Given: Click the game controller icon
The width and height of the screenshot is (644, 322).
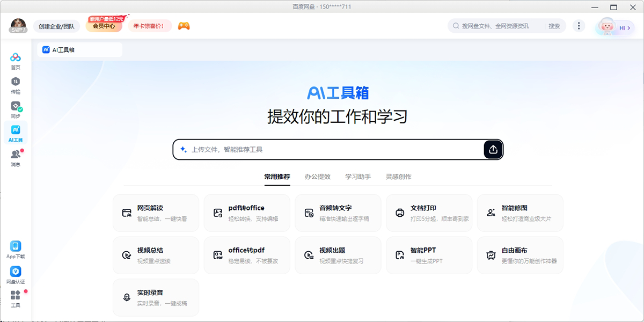Looking at the screenshot, I should click(x=184, y=26).
